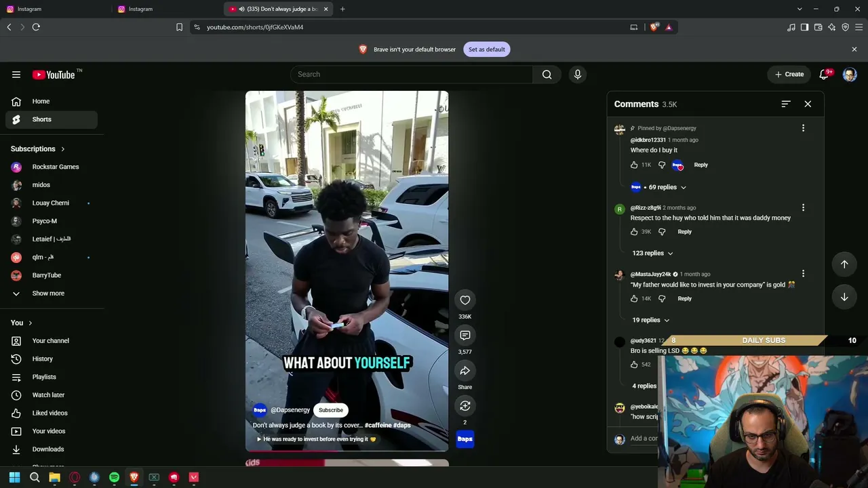Open Brave Rewards triangle icon
Screen dimensions: 868x488
[669, 27]
